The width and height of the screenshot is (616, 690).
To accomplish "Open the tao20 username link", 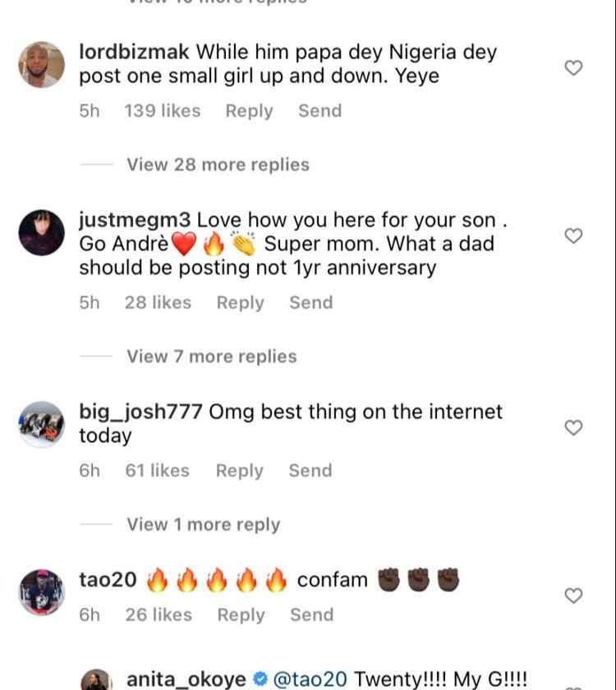I will (x=108, y=579).
